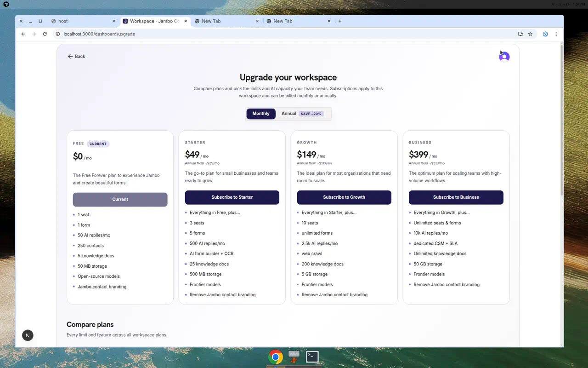Subscribe to Business plan
The image size is (588, 368).
[456, 197]
